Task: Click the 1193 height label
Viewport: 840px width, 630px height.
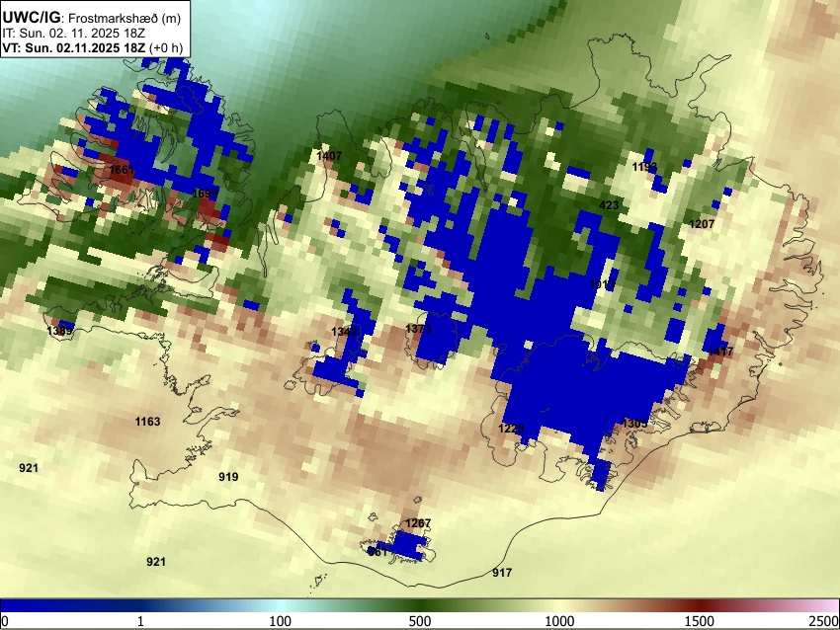Action: tap(644, 167)
